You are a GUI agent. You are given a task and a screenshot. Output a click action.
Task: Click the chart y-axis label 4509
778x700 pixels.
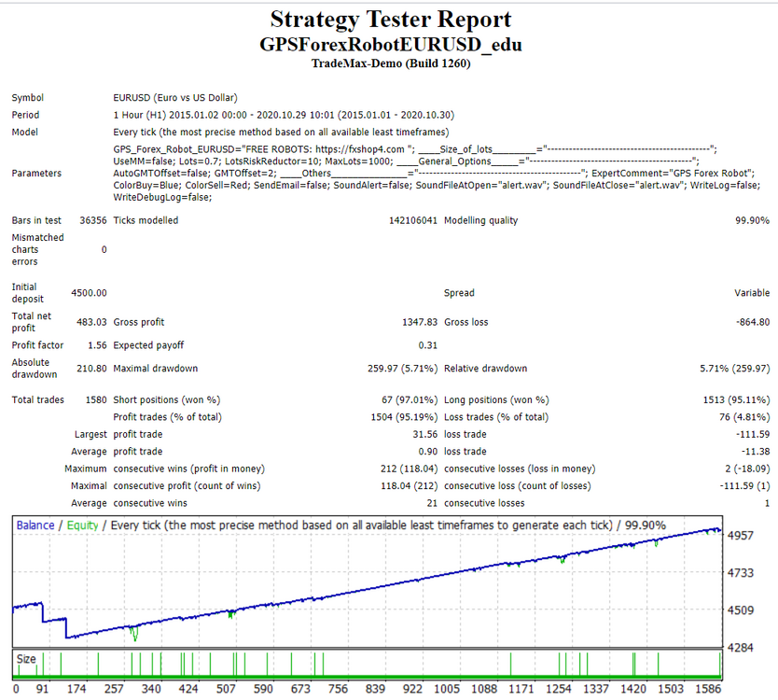[x=741, y=610]
